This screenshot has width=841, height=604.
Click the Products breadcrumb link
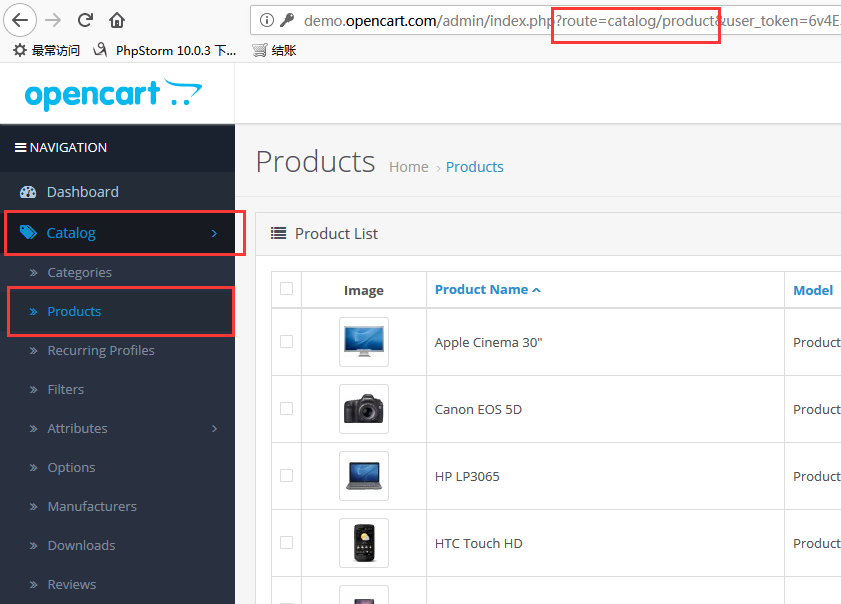point(475,167)
